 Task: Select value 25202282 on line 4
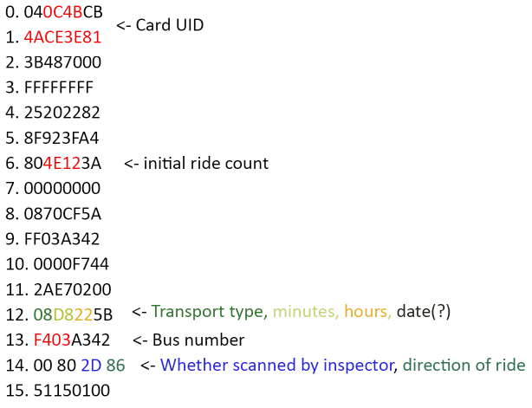pyautogui.click(x=62, y=113)
